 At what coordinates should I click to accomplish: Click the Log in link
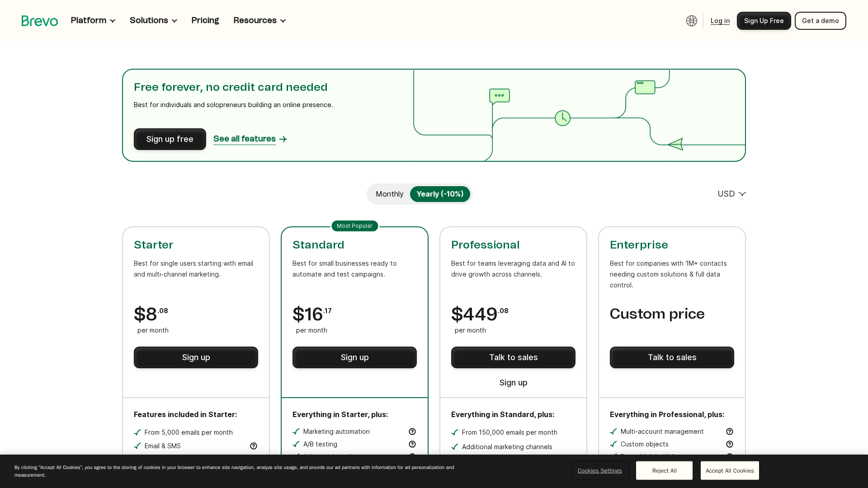(x=720, y=21)
